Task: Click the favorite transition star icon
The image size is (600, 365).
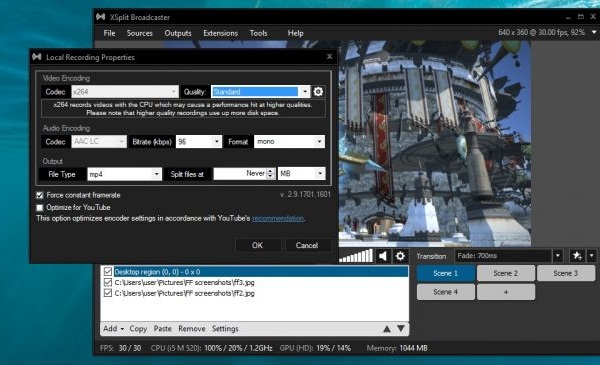Action: [x=577, y=256]
